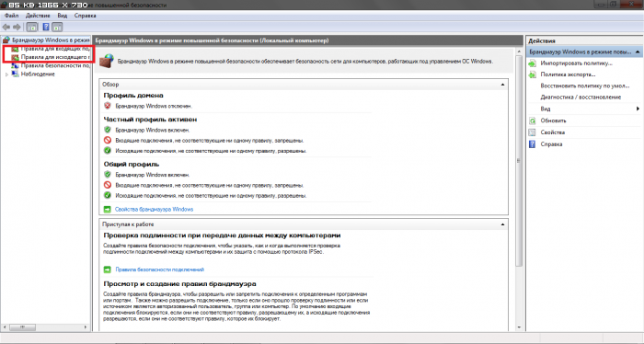This screenshot has width=644, height=344.
Task: Open the Вид menu in menu bar
Action: point(62,16)
